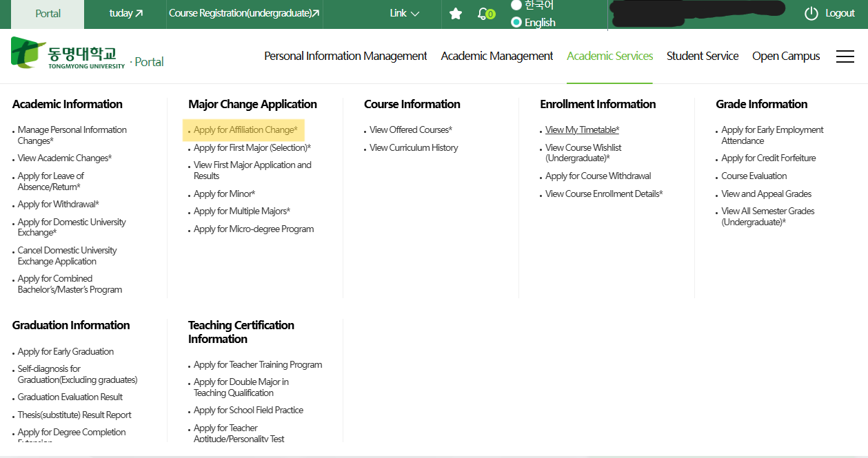Open View My Timetable link
Viewport: 868px width, 458px height.
pos(582,129)
